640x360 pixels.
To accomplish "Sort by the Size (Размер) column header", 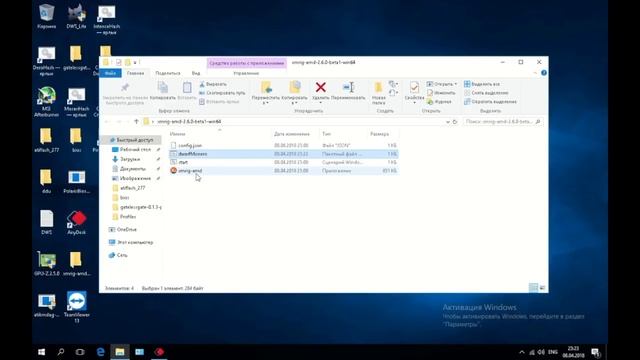I will pyautogui.click(x=383, y=134).
